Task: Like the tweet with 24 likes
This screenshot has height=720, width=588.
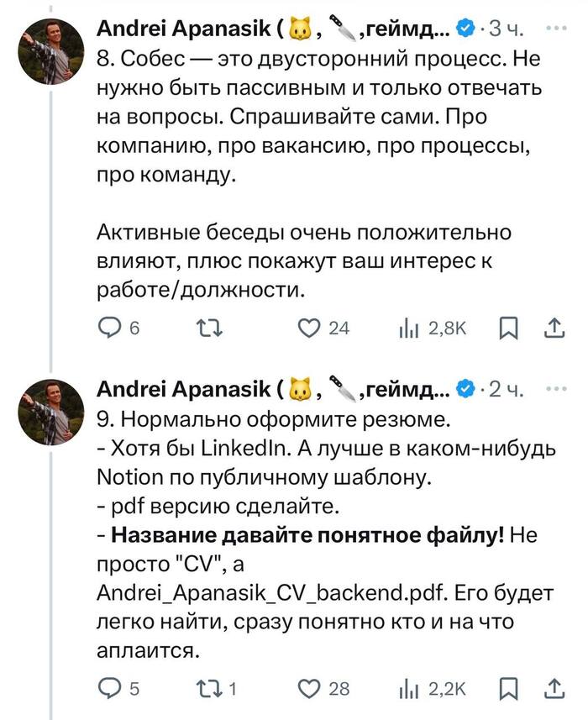Action: click(312, 328)
